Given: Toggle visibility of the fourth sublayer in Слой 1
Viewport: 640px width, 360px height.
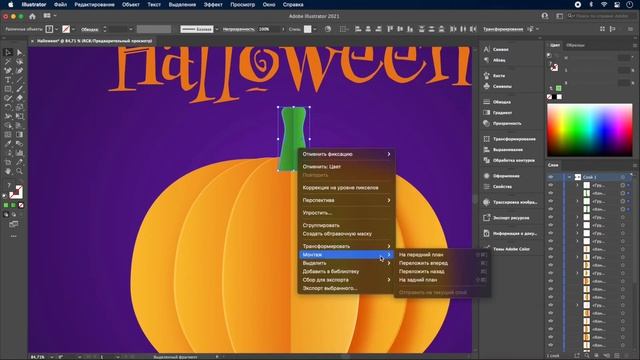Looking at the screenshot, I should [x=551, y=209].
